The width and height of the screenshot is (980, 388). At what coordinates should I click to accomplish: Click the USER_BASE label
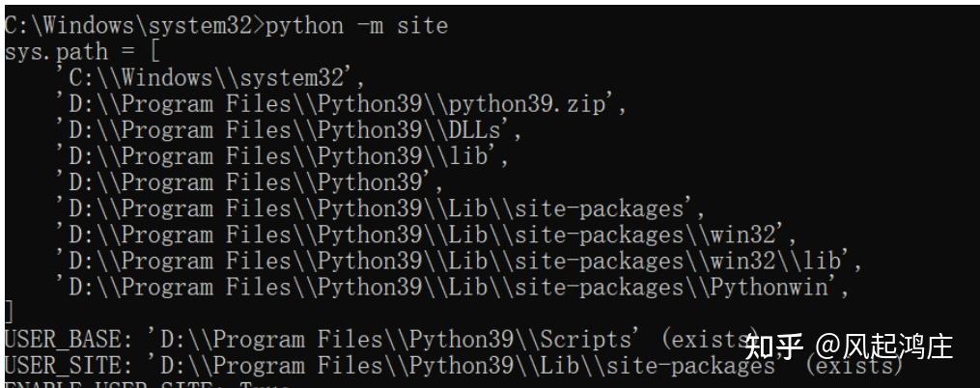click(69, 340)
